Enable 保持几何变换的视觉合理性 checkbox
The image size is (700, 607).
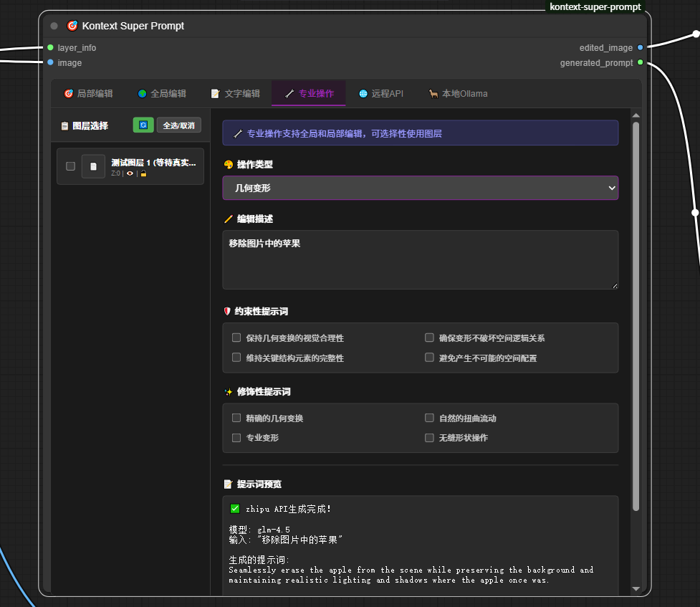[236, 338]
